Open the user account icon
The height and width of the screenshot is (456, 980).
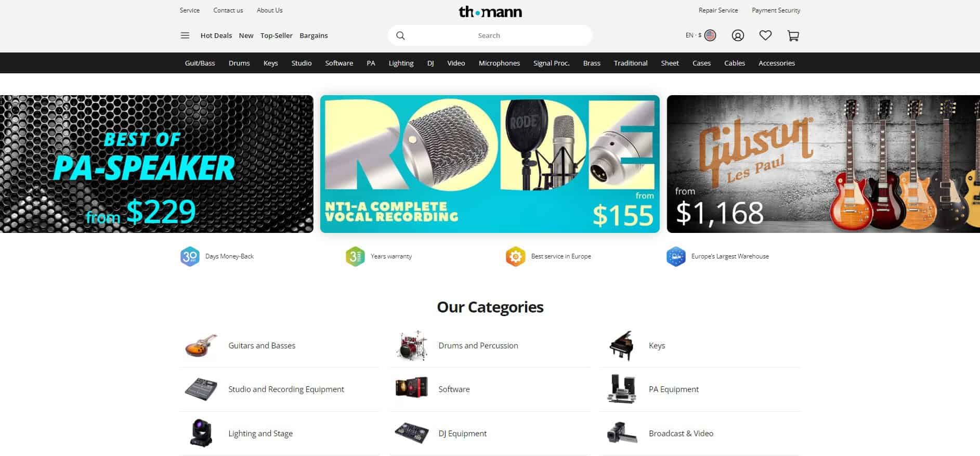click(x=738, y=35)
